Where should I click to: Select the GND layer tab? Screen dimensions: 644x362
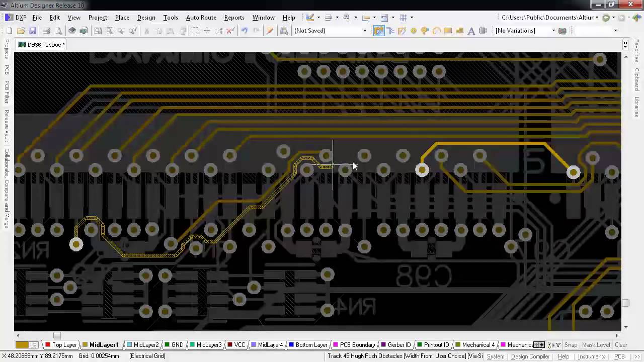174,345
